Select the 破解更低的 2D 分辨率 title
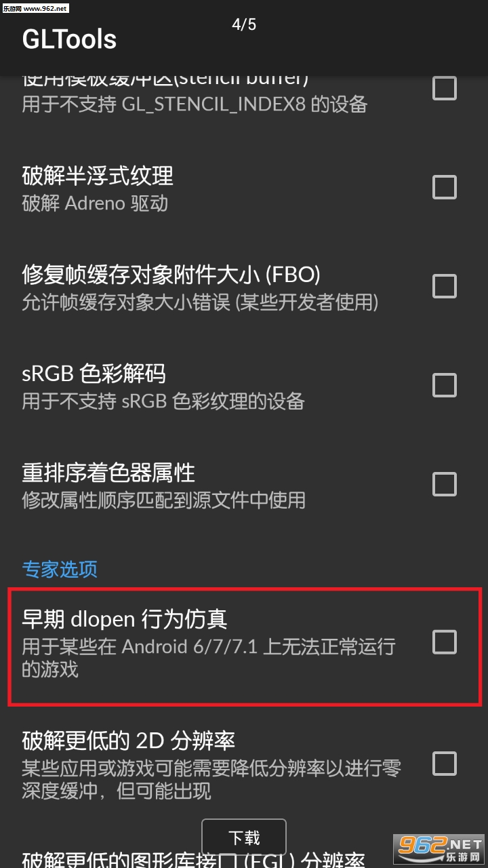This screenshot has height=868, width=488. tap(129, 741)
